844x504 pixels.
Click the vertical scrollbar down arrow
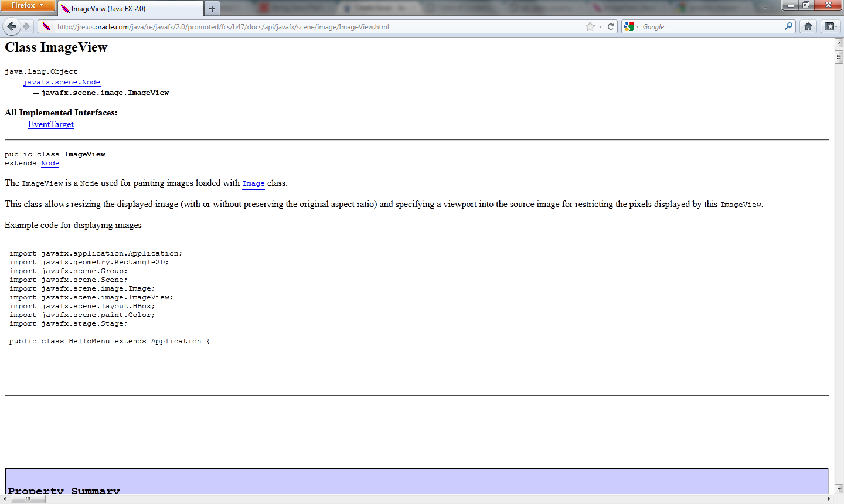tap(839, 488)
